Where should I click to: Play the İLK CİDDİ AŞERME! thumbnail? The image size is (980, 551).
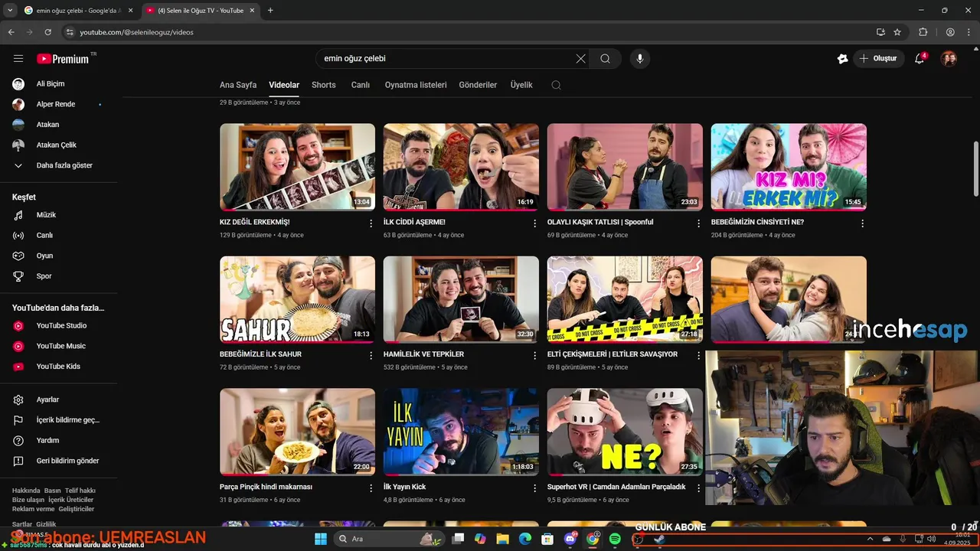tap(461, 167)
